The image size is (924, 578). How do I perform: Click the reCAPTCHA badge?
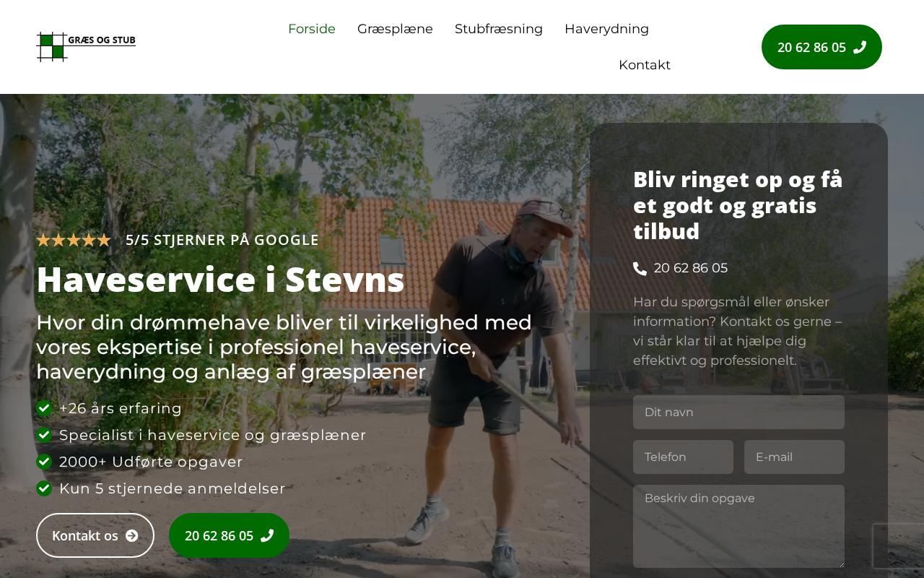click(x=899, y=546)
